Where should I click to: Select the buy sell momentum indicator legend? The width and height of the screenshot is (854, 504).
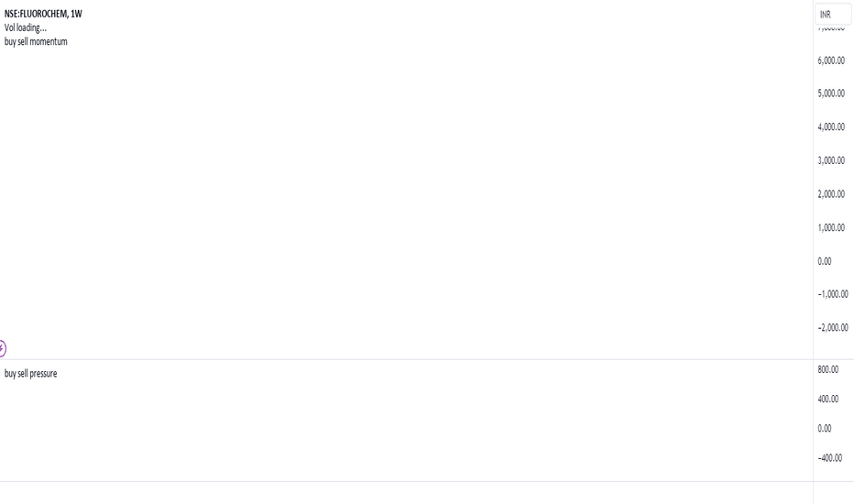(36, 42)
